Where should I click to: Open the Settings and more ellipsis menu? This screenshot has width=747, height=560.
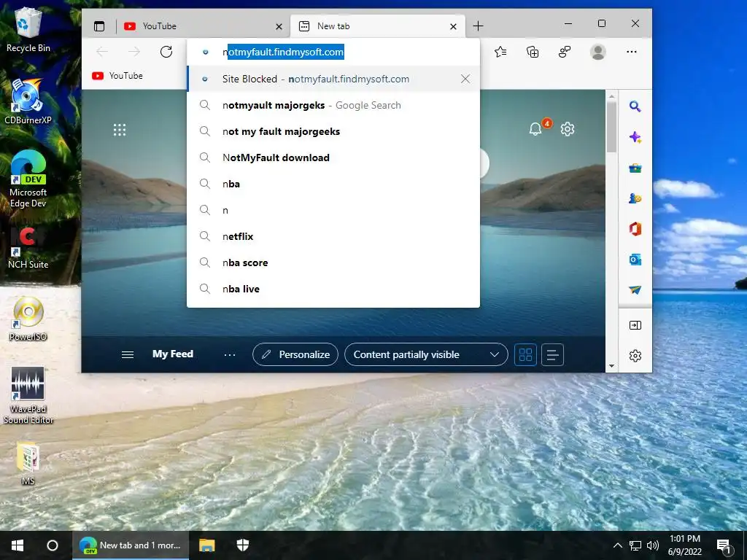pos(632,52)
